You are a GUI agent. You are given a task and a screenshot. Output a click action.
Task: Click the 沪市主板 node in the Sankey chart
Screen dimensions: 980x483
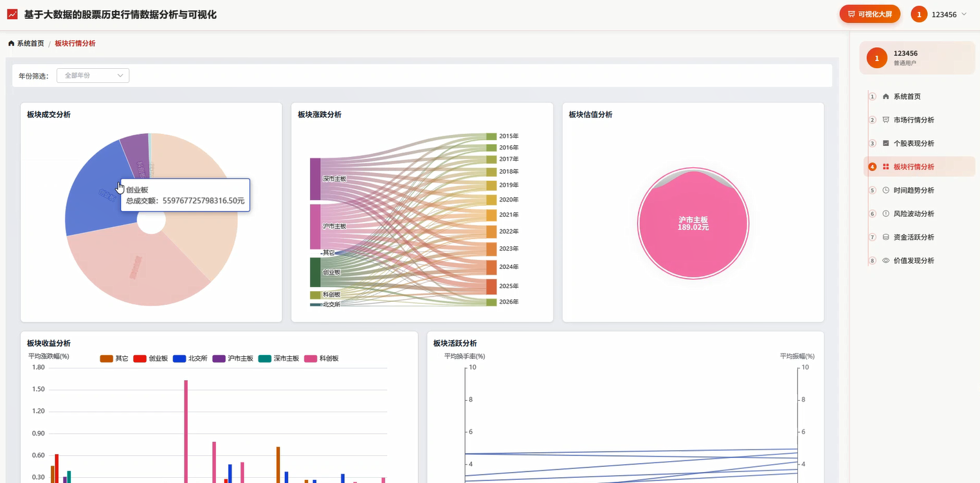(x=315, y=226)
